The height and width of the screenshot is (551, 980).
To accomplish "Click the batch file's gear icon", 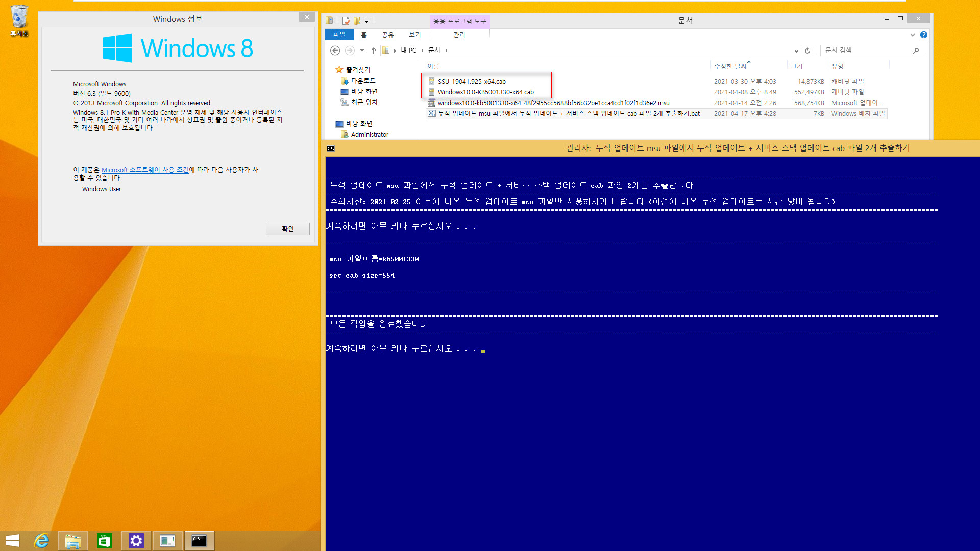I will coord(431,113).
